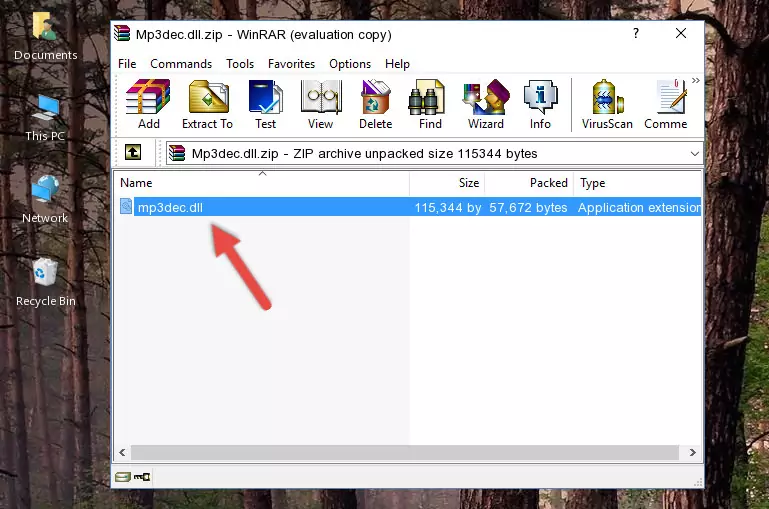Expand hidden toolbar buttons chevron
The height and width of the screenshot is (509, 769).
tap(695, 80)
